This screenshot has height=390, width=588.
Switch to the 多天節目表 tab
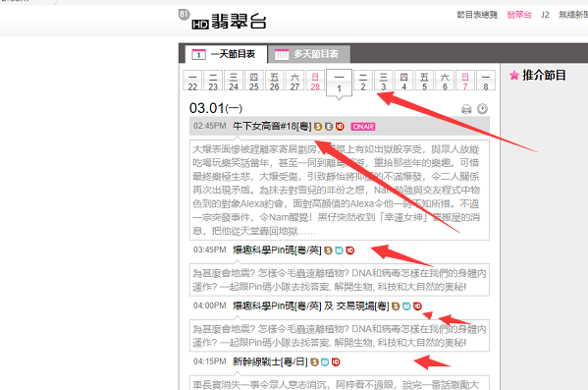(x=309, y=54)
